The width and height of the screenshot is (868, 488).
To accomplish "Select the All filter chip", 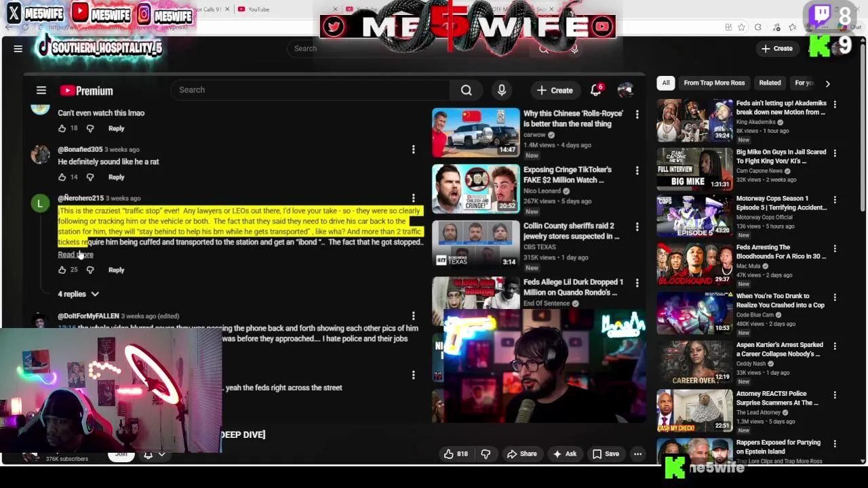I will (666, 83).
